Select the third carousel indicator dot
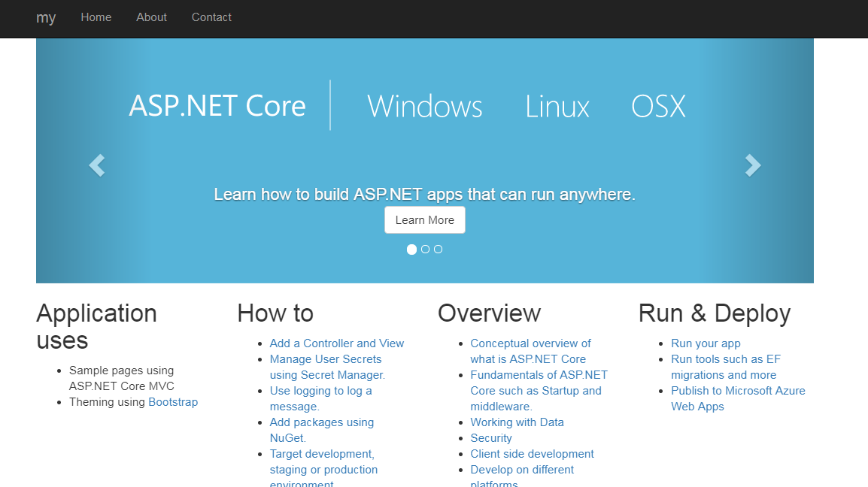Viewport: 868px width, 487px height. tap(438, 250)
